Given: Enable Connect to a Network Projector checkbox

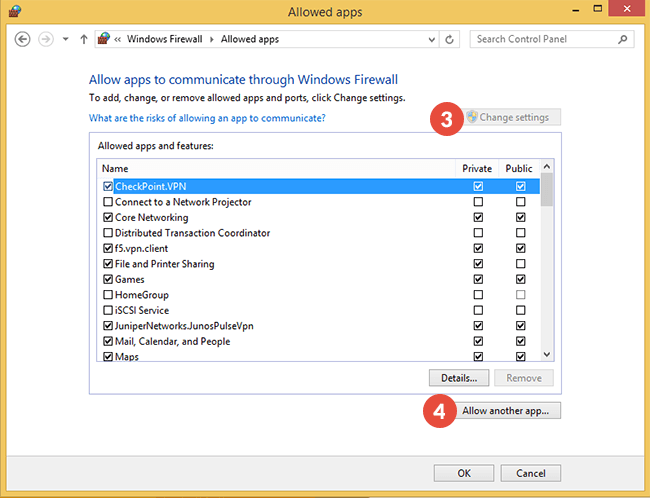Looking at the screenshot, I should (x=108, y=202).
